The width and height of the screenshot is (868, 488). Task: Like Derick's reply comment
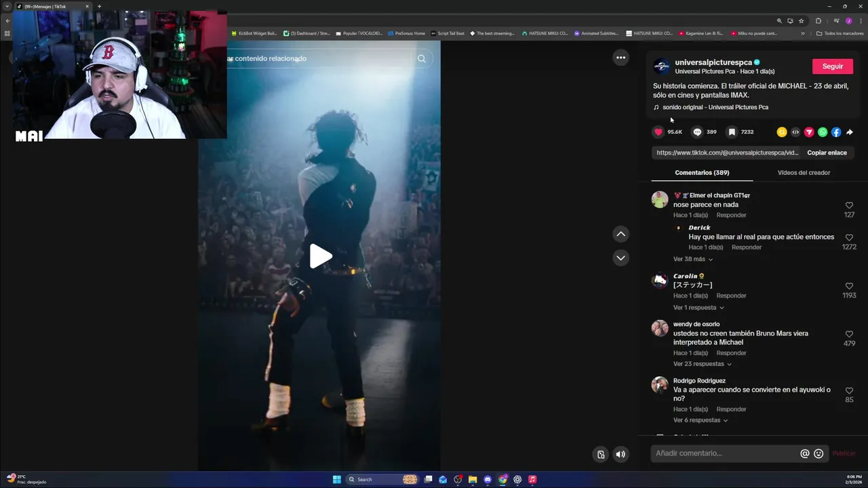[x=849, y=237]
